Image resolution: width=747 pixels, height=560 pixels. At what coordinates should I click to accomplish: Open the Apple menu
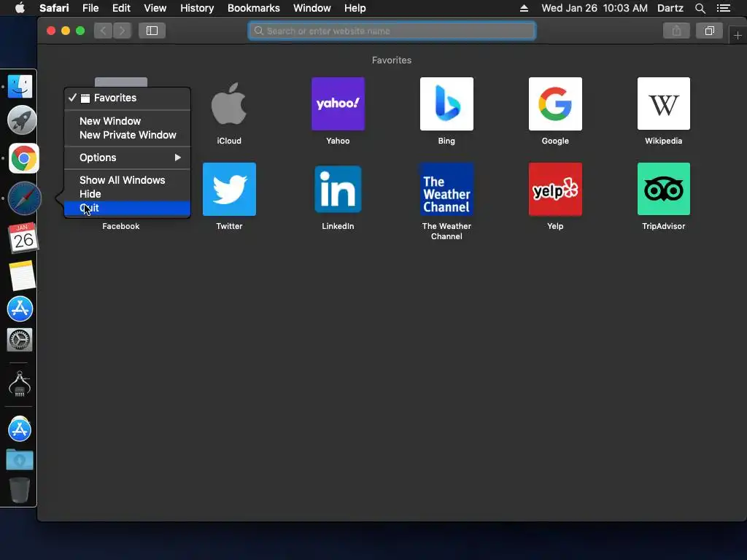[x=20, y=7]
